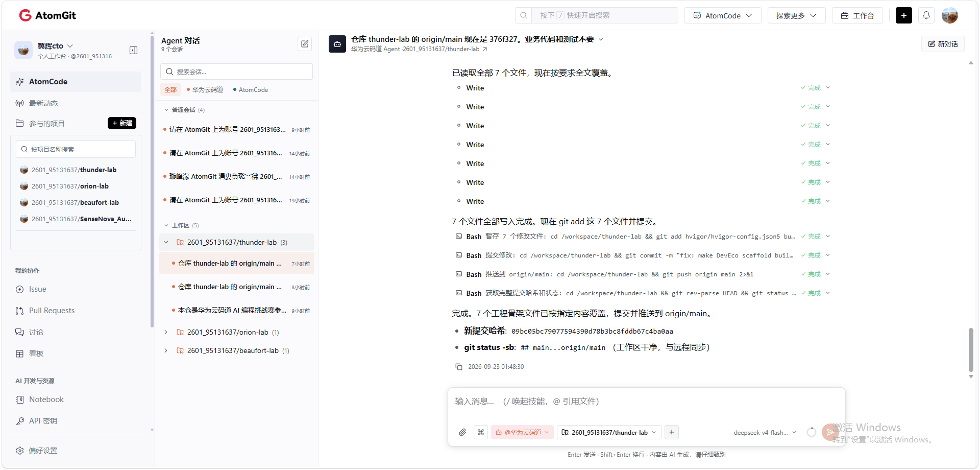The width and height of the screenshot is (980, 470).
Task: Collapse the 普通会话 group
Action: coord(166,110)
